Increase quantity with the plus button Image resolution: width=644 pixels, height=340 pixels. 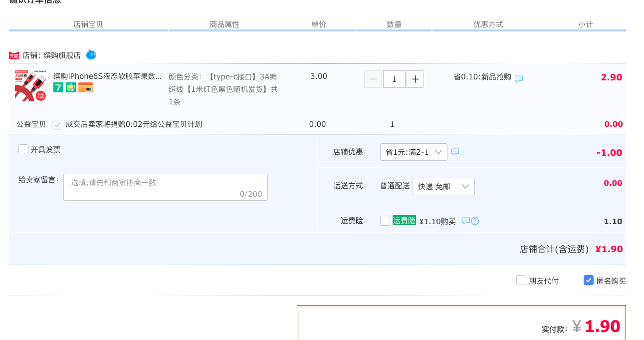(415, 79)
